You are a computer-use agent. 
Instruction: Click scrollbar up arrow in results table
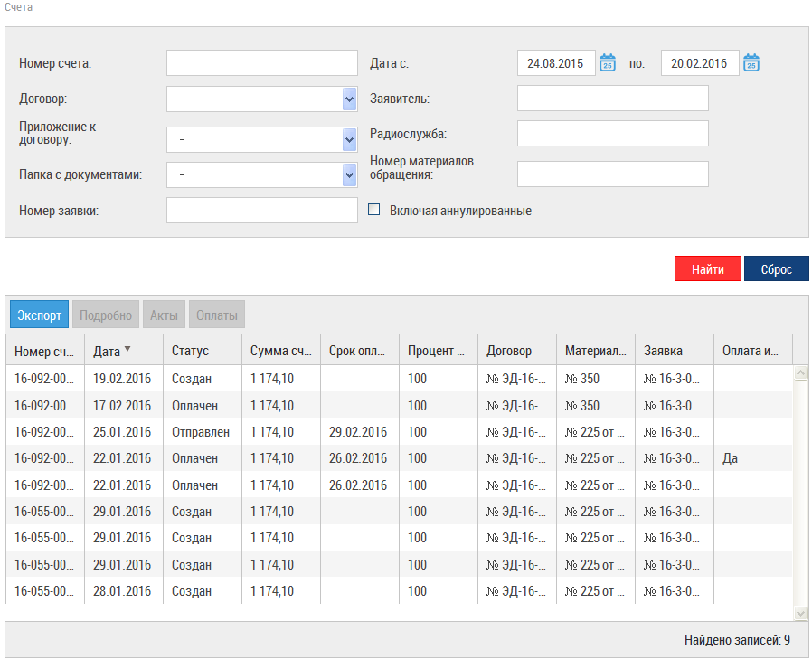point(800,372)
